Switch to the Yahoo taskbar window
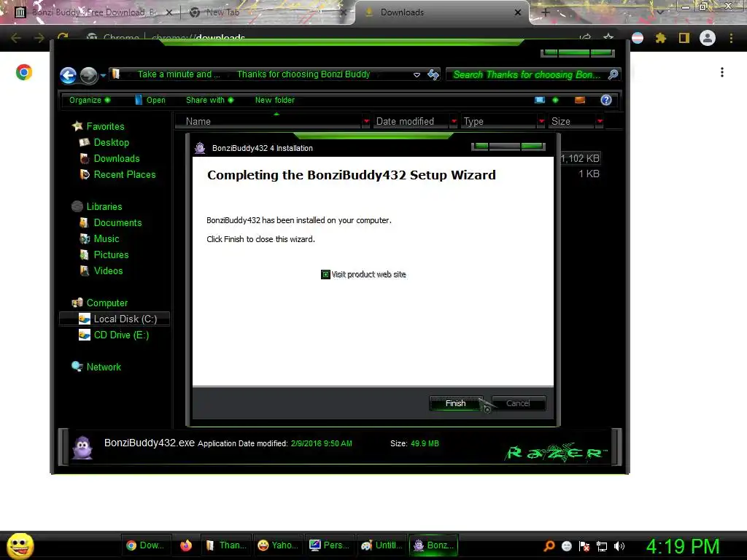Image resolution: width=747 pixels, height=560 pixels. click(278, 545)
